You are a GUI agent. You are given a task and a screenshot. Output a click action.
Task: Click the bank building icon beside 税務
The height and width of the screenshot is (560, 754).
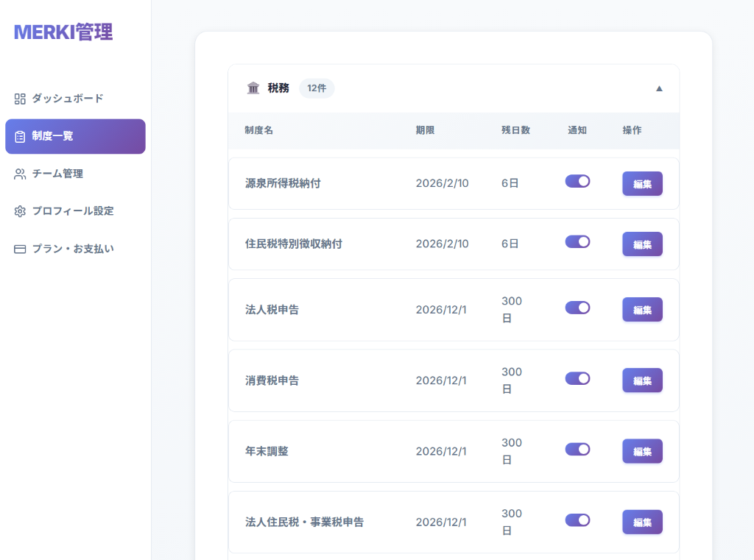(253, 88)
